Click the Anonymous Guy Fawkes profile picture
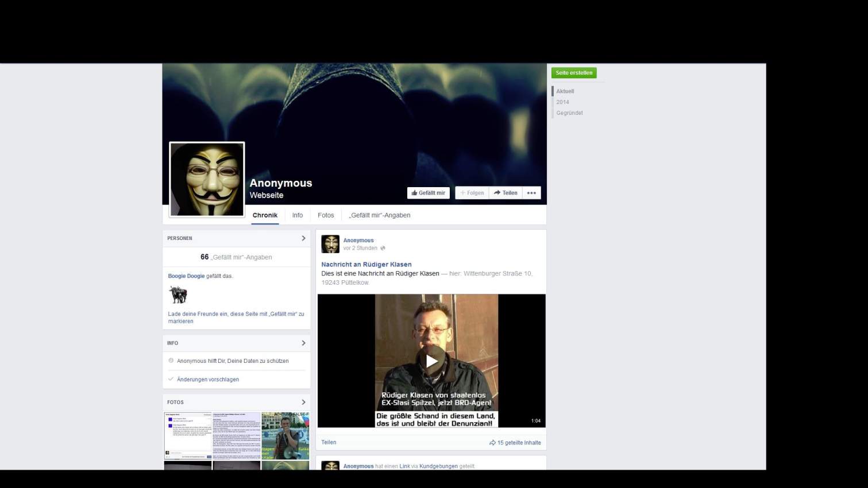The height and width of the screenshot is (488, 868). pyautogui.click(x=207, y=179)
